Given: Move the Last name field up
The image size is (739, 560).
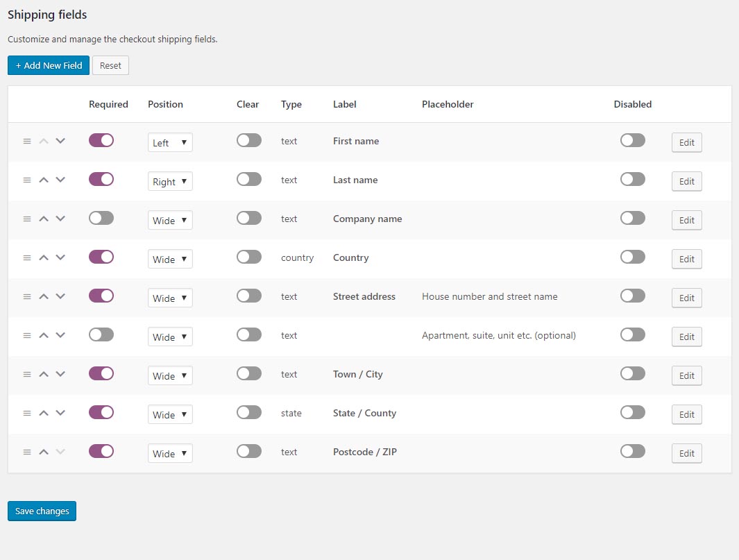Looking at the screenshot, I should click(x=44, y=180).
